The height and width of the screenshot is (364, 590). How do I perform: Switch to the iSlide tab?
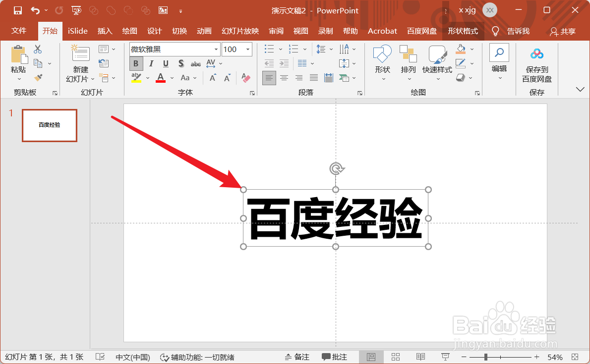77,31
